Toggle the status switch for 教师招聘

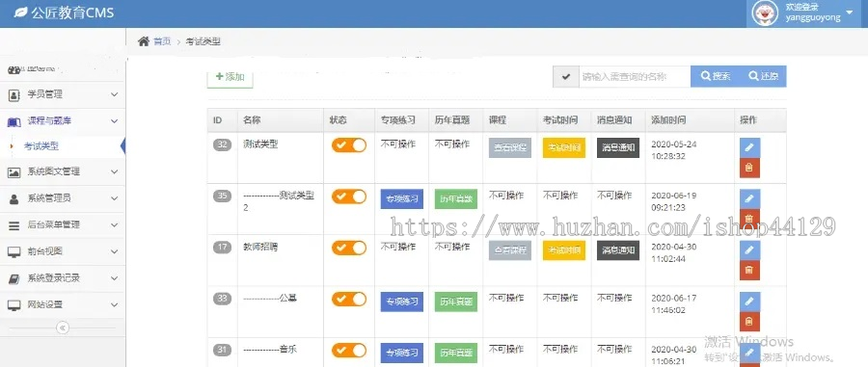349,249
